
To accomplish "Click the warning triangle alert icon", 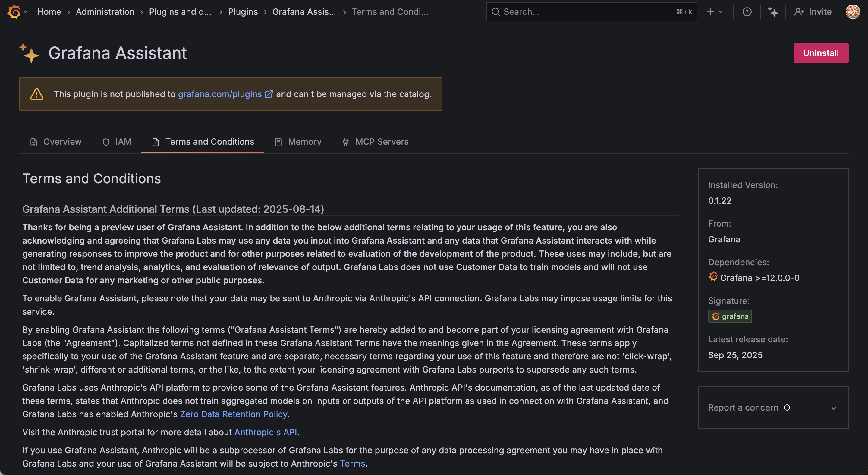I will [x=37, y=94].
